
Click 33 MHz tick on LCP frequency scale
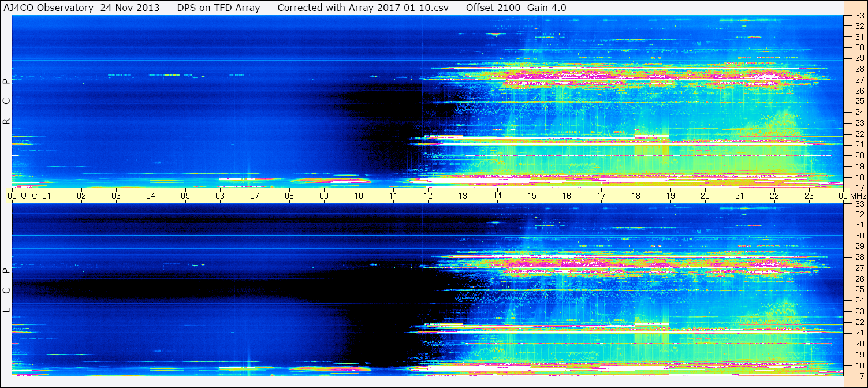click(859, 204)
